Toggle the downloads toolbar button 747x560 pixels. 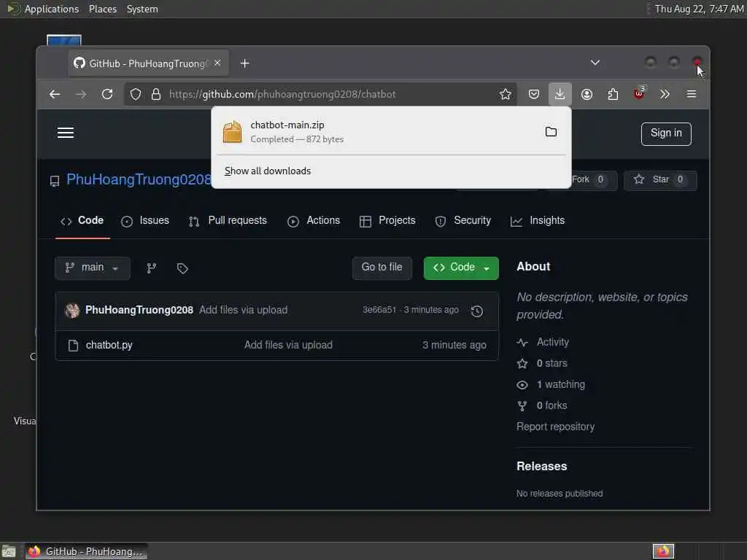pyautogui.click(x=560, y=94)
